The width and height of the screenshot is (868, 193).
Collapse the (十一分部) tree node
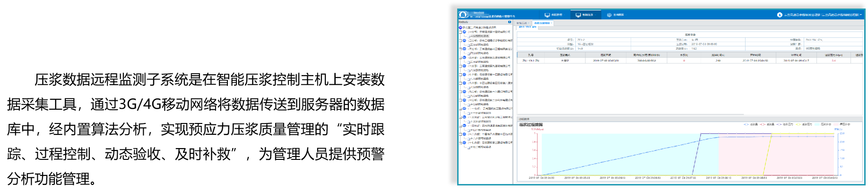pyautogui.click(x=460, y=109)
